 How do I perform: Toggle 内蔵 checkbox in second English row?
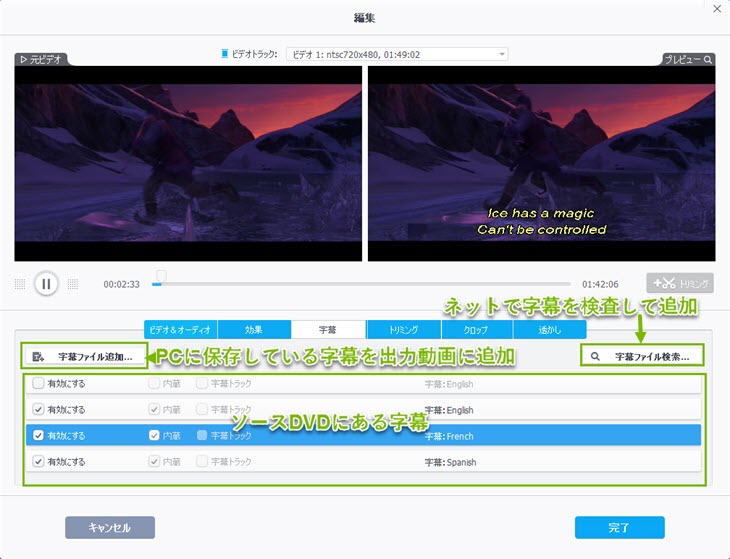click(x=154, y=410)
